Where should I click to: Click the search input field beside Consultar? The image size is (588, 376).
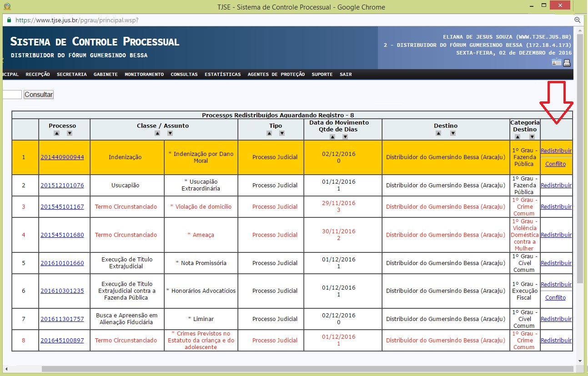click(x=12, y=95)
